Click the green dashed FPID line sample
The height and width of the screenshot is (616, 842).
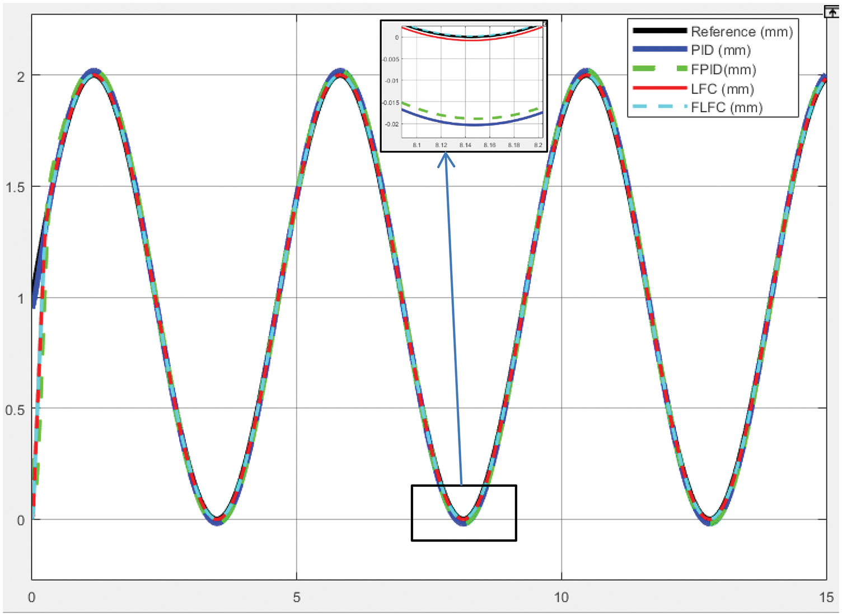(x=659, y=69)
